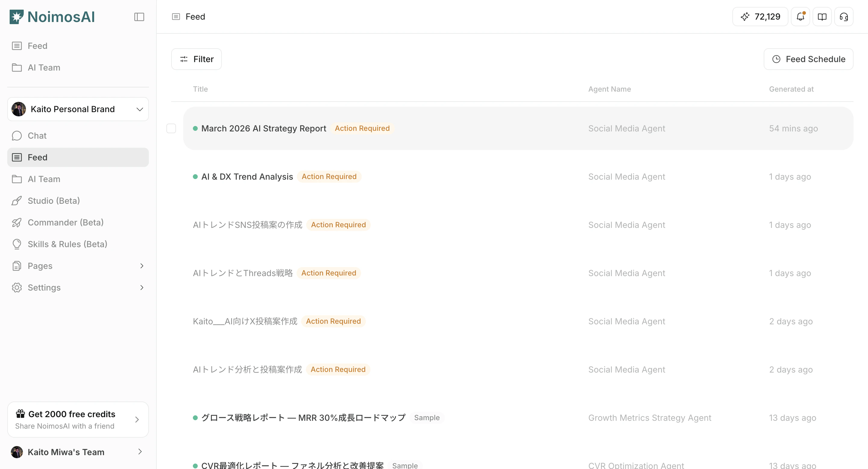
Task: Open Studio (Beta) from the sidebar
Action: click(53, 200)
